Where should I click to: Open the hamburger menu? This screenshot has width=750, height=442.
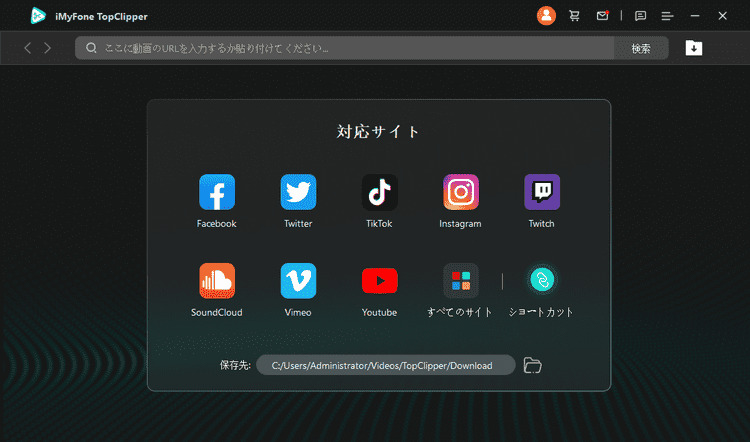[667, 16]
